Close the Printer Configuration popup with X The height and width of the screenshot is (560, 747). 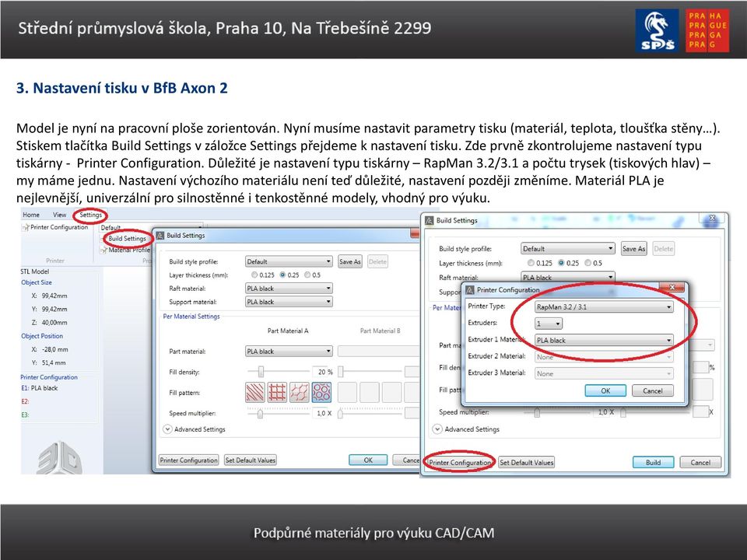point(672,287)
